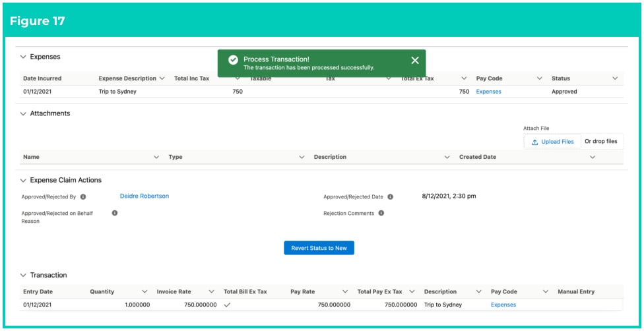Click the '8/12/2021, 2:30 pm' approval date value

click(x=449, y=196)
